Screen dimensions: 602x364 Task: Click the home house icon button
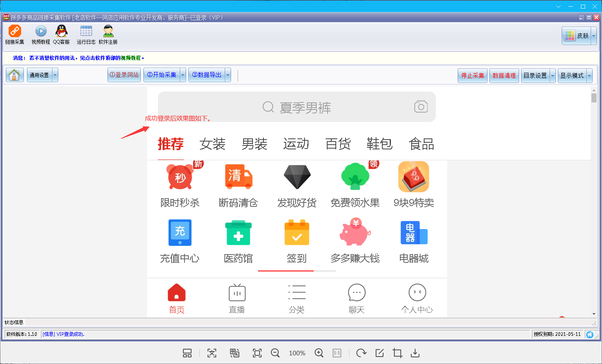click(x=14, y=75)
